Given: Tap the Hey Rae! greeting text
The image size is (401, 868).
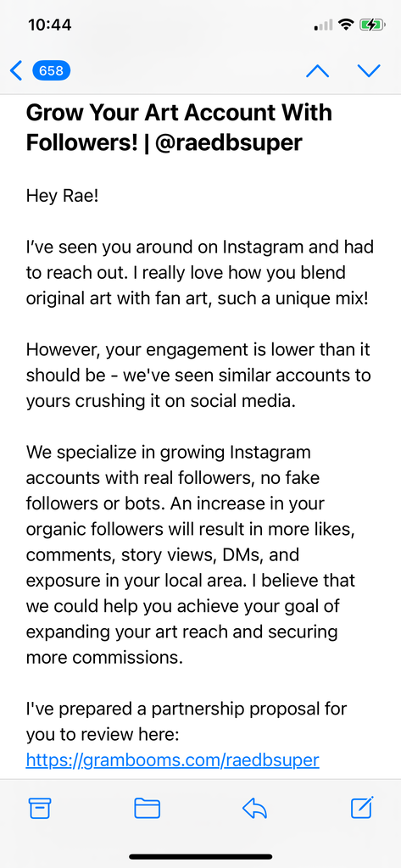Looking at the screenshot, I should (x=62, y=196).
